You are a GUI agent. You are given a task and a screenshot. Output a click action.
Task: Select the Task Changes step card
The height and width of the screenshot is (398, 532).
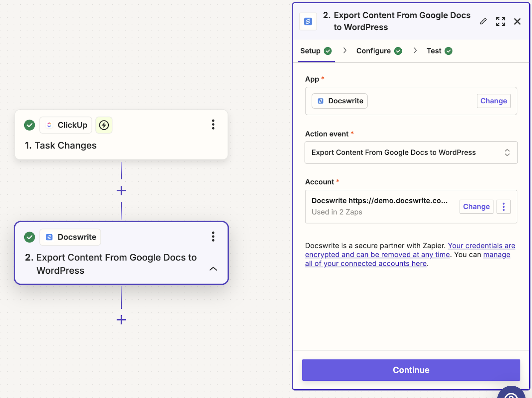coord(121,135)
